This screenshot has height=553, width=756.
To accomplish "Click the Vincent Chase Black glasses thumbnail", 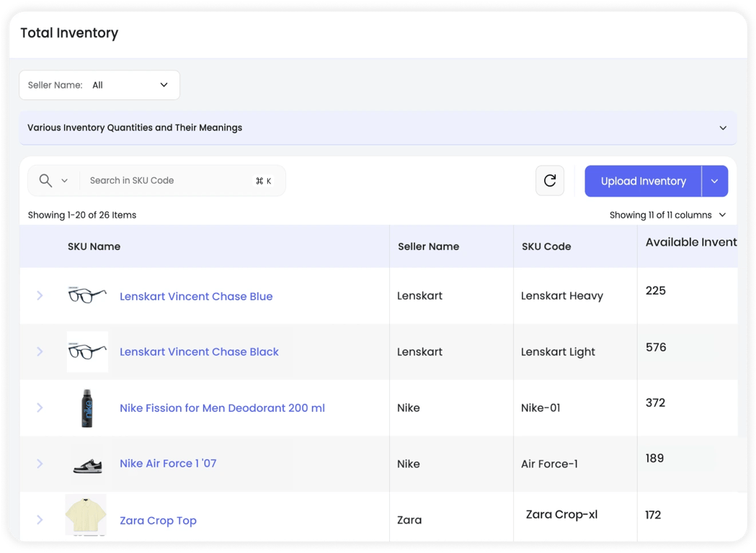I will point(87,351).
